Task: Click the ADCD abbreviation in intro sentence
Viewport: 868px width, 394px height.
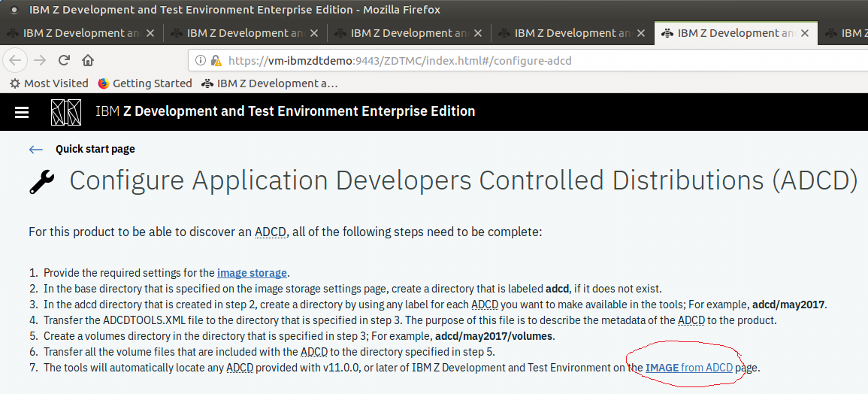Action: 271,232
